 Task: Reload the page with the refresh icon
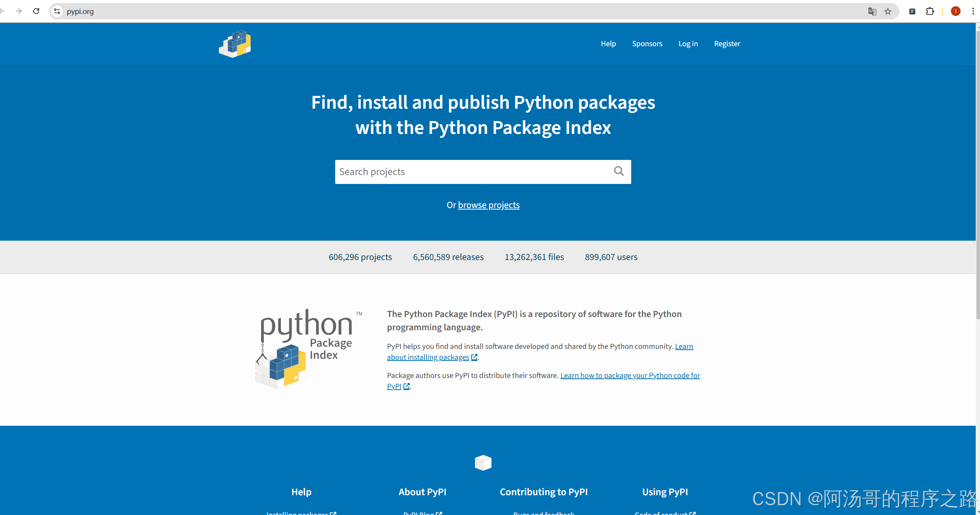[x=36, y=11]
